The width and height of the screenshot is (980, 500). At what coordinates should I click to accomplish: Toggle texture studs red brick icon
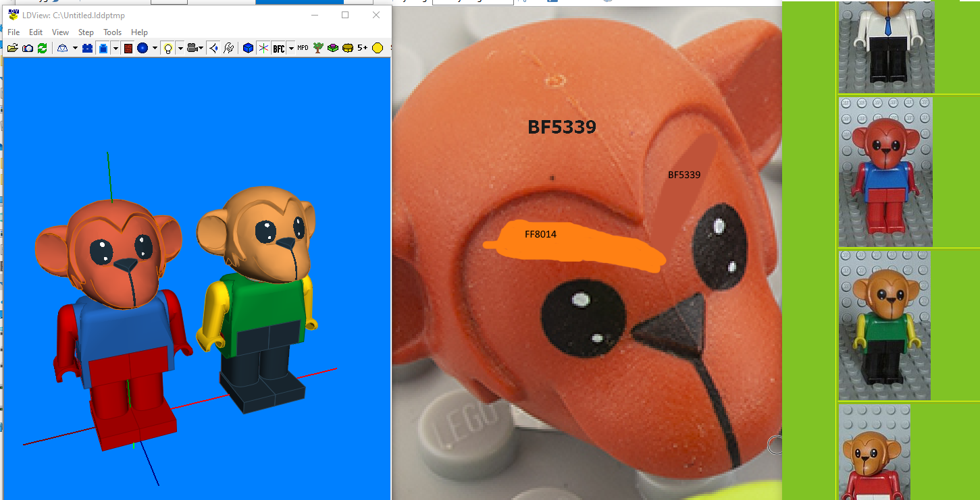[128, 48]
